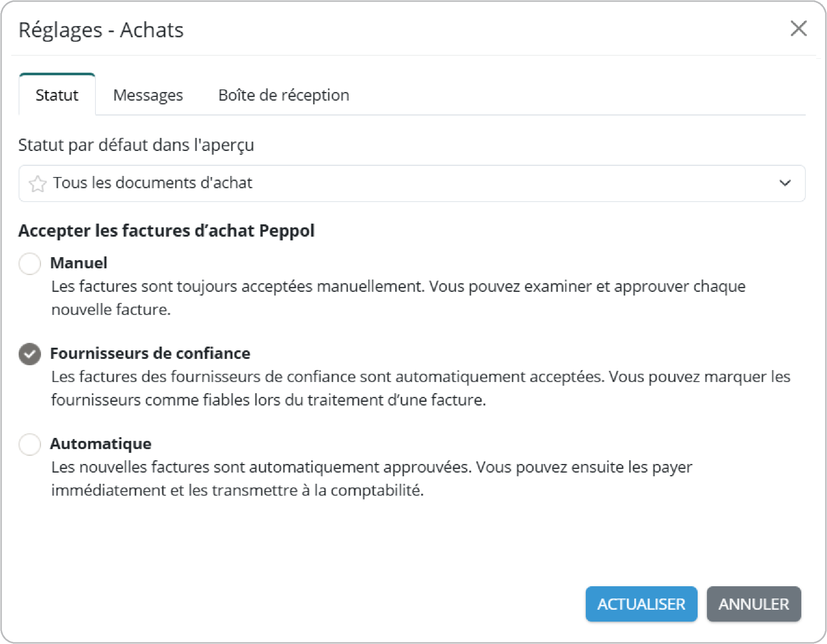Viewport: 827px width, 644px height.
Task: Click the star icon in status dropdown
Action: (x=38, y=184)
